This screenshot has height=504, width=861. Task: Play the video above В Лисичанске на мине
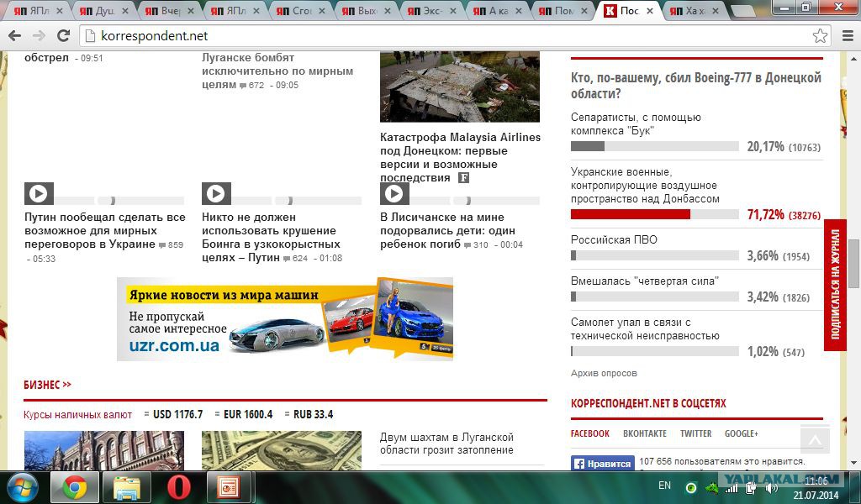click(x=394, y=193)
